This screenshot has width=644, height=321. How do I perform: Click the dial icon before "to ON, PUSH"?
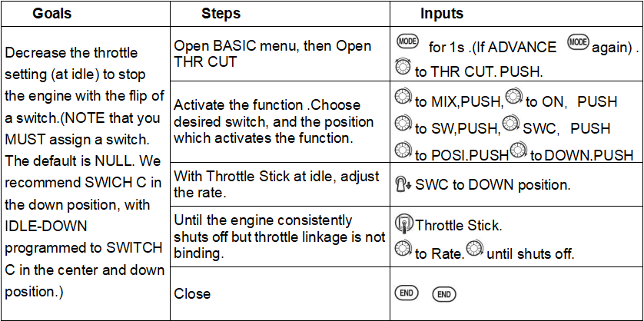click(x=513, y=98)
